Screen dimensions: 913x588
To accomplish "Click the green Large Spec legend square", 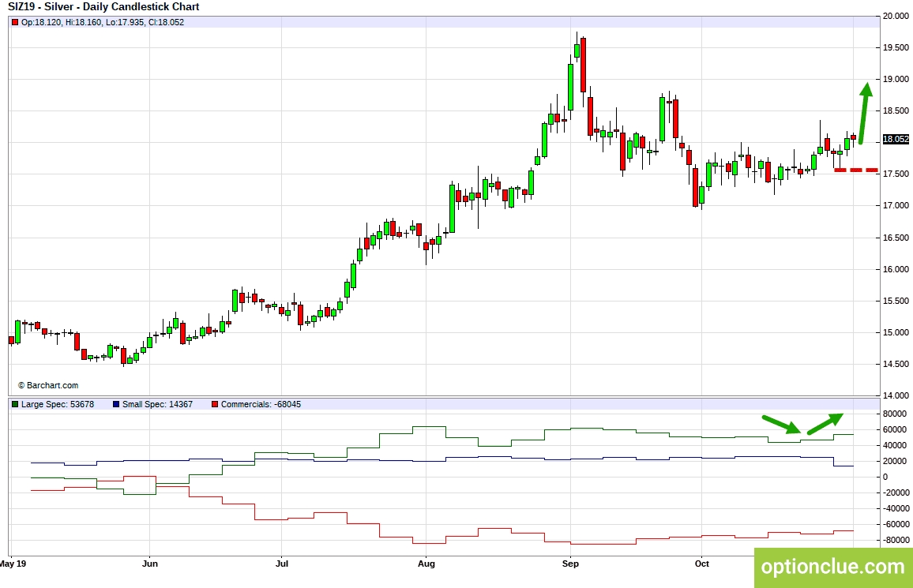I will pyautogui.click(x=15, y=404).
